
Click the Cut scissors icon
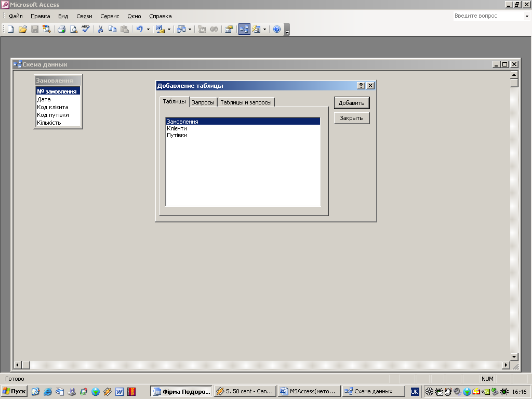coord(100,29)
